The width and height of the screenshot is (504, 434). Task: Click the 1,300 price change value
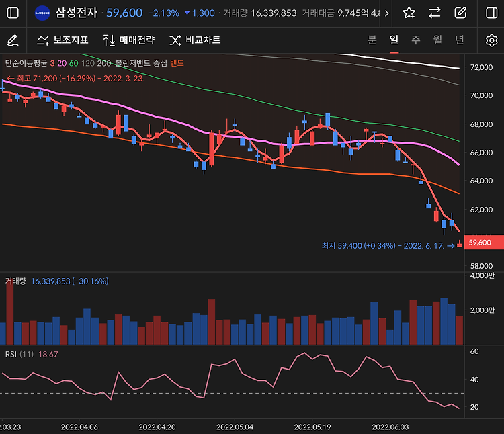tap(200, 13)
